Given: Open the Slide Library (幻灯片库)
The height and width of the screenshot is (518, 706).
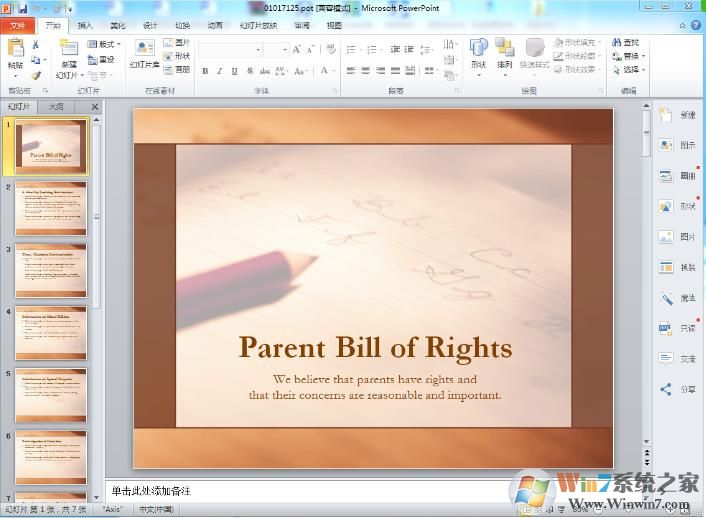Looking at the screenshot, I should click(x=145, y=55).
